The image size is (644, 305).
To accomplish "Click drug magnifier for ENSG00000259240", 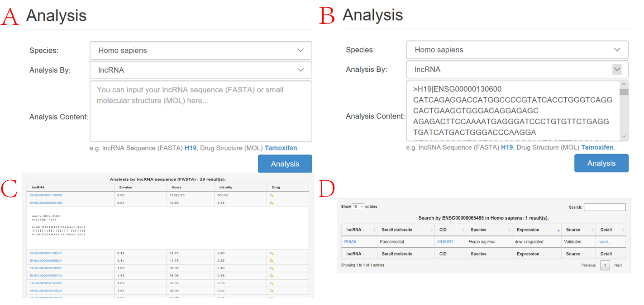I will pyautogui.click(x=272, y=276).
